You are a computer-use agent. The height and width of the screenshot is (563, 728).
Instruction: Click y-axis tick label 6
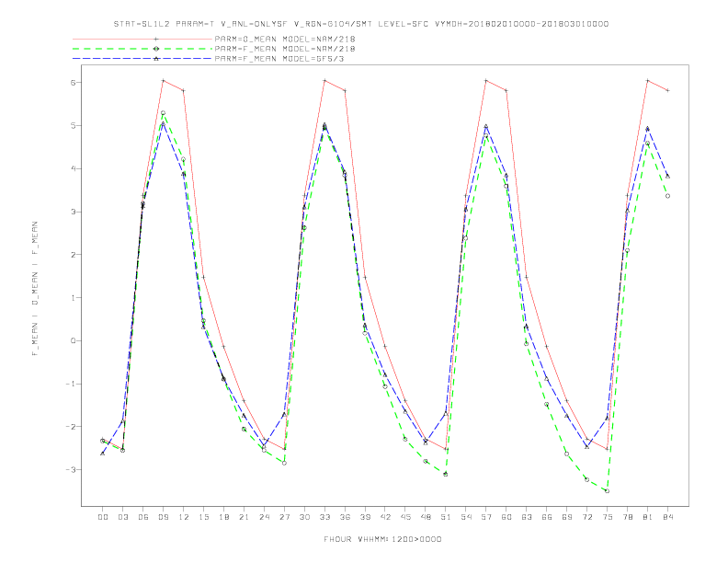73,82
